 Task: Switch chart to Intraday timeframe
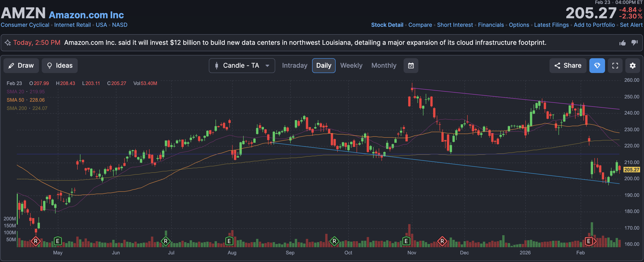click(x=295, y=66)
